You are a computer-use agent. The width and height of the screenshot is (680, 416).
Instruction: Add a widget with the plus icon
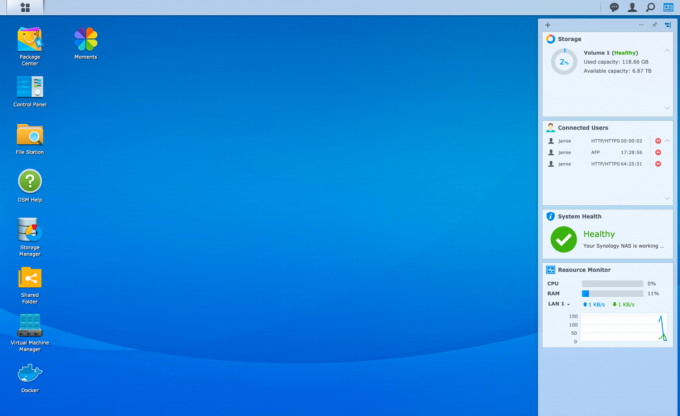[x=547, y=25]
